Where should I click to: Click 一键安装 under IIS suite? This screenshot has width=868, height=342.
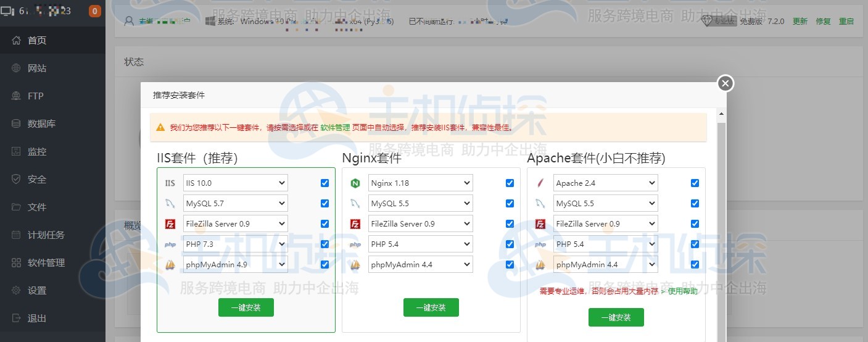tap(246, 307)
